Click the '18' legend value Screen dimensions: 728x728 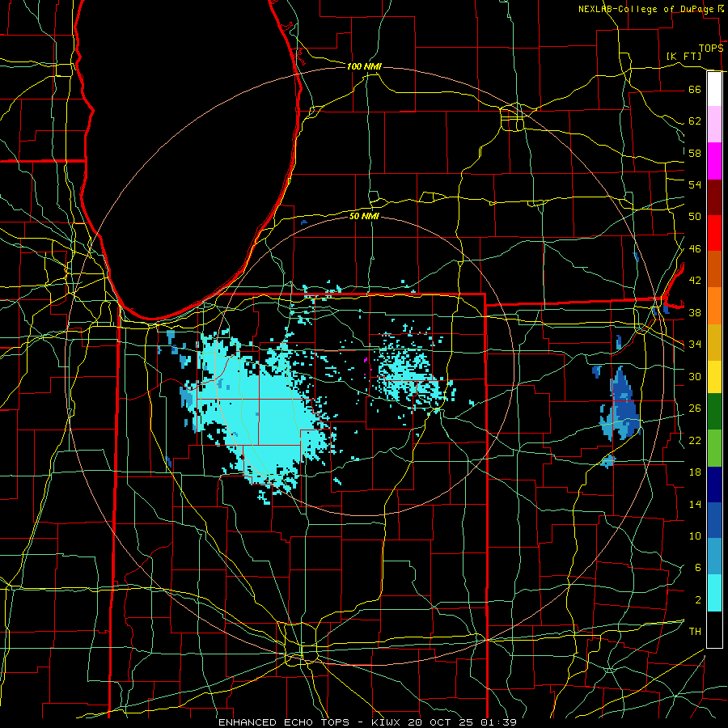[x=695, y=472]
